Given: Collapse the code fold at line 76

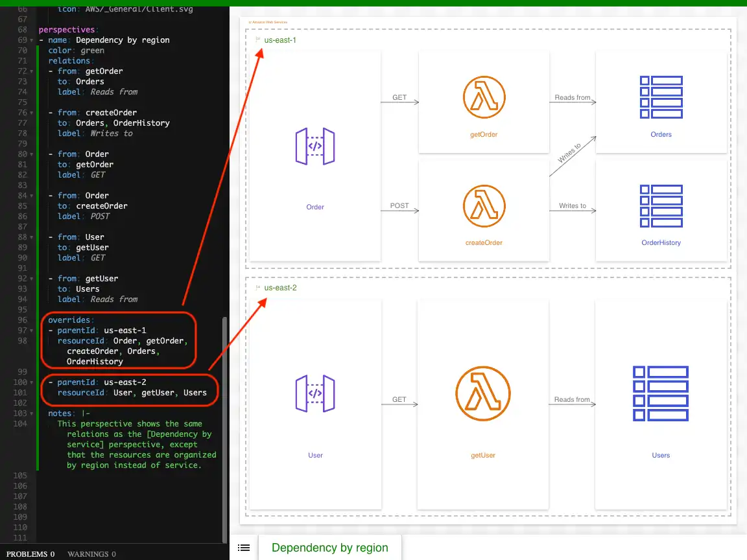Looking at the screenshot, I should [31, 113].
